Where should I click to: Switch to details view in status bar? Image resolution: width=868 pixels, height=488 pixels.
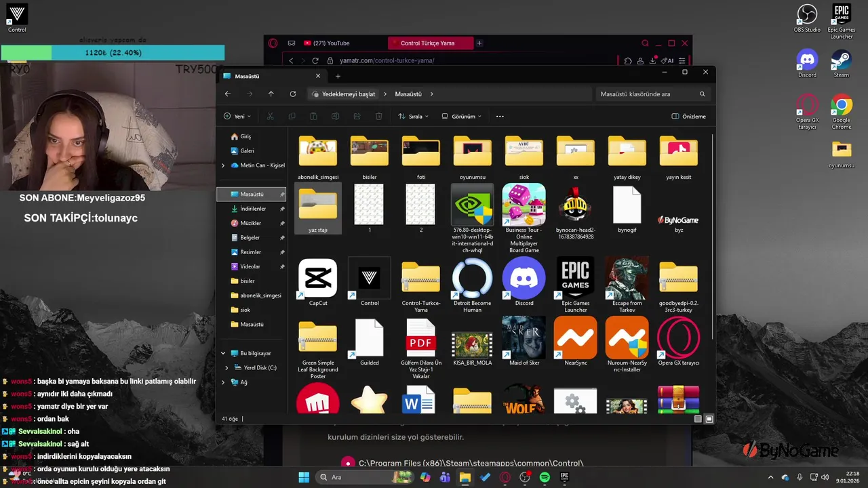click(698, 419)
